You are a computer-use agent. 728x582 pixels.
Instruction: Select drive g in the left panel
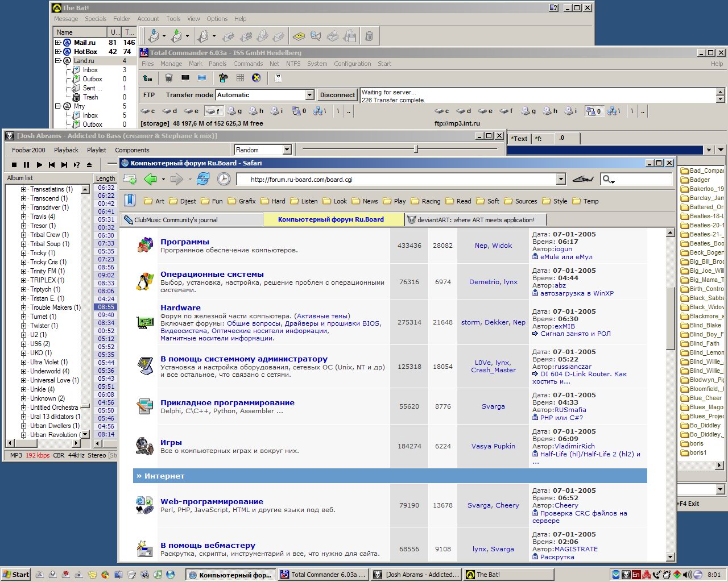[x=235, y=111]
